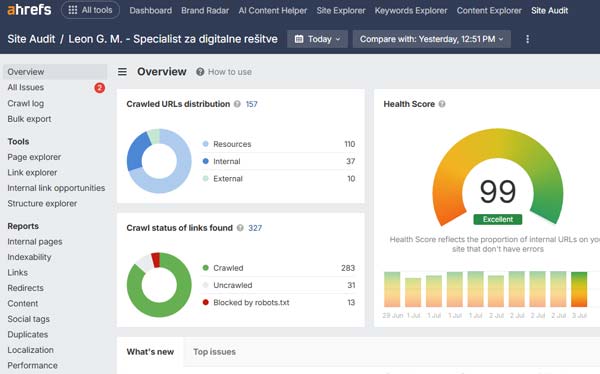The height and width of the screenshot is (374, 600).
Task: Click info icon next to Crawl status of links found
Action: click(x=240, y=228)
